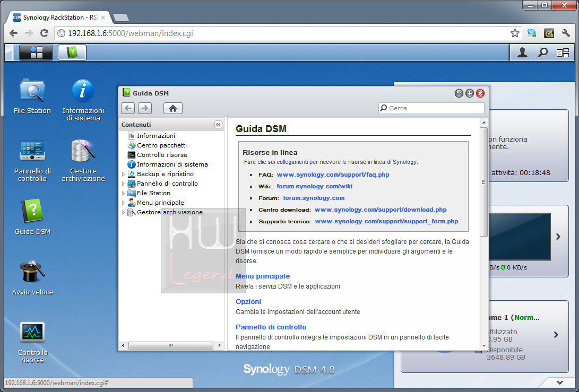Open the File Station desktop icon
Image resolution: width=579 pixels, height=392 pixels.
pyautogui.click(x=32, y=96)
